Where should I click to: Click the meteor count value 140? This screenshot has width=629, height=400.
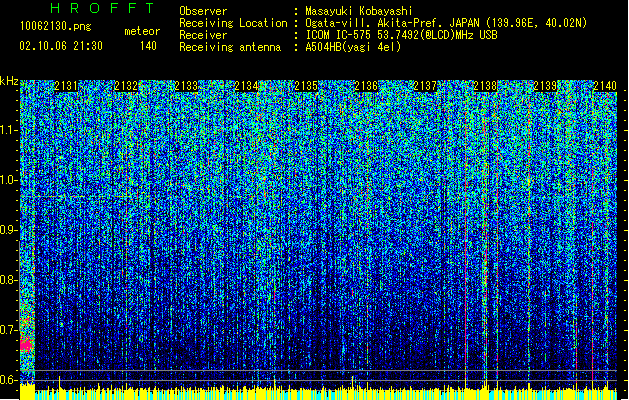[x=148, y=46]
